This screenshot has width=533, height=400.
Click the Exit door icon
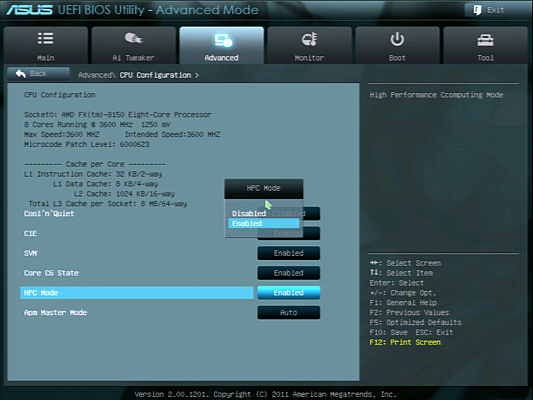pyautogui.click(x=477, y=10)
